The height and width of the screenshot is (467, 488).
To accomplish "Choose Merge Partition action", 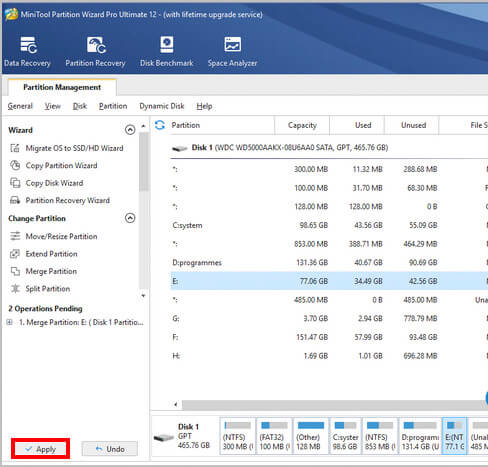I will pos(51,271).
